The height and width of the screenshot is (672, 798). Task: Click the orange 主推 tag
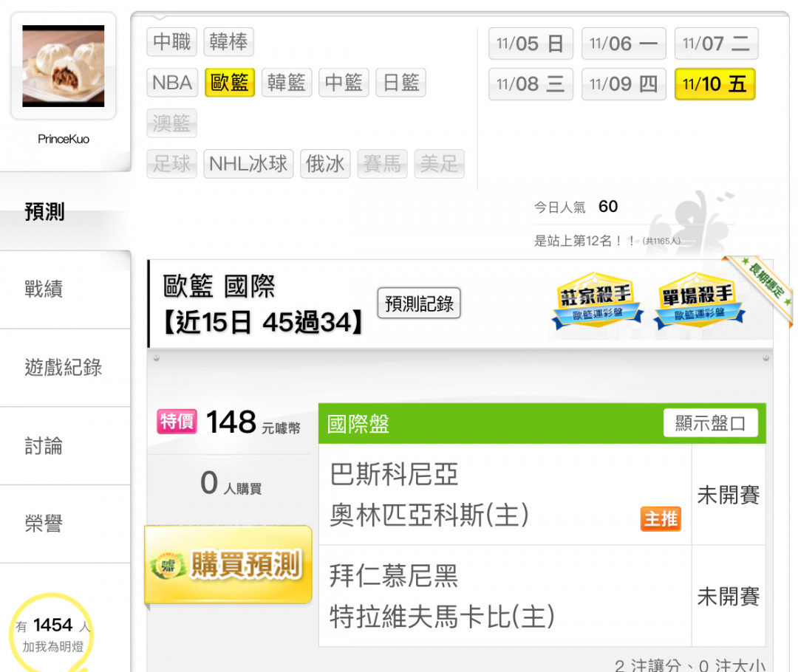(x=661, y=519)
